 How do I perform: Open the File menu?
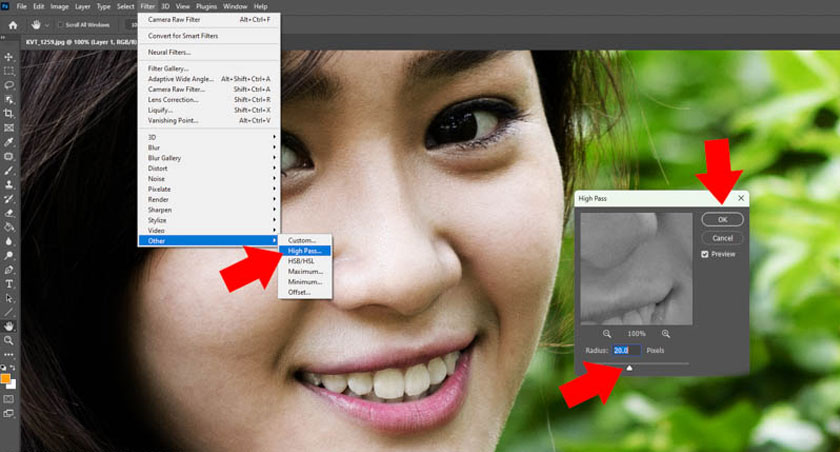click(21, 6)
